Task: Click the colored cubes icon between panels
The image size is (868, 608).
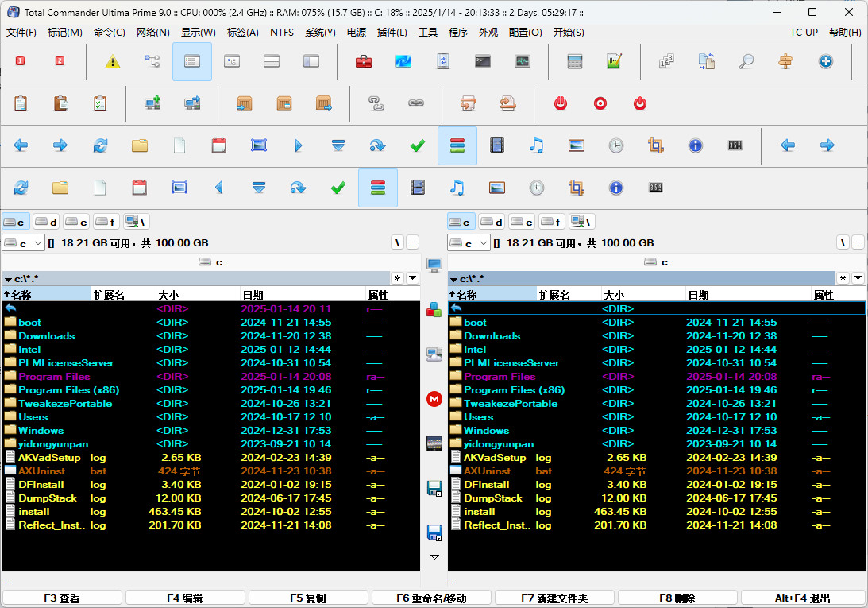Action: coord(434,309)
